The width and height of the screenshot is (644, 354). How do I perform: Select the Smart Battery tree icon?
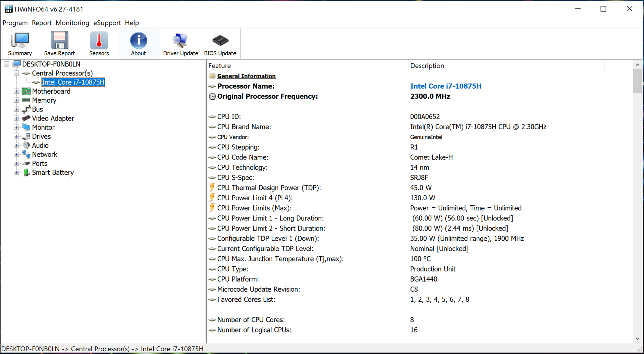coord(26,172)
